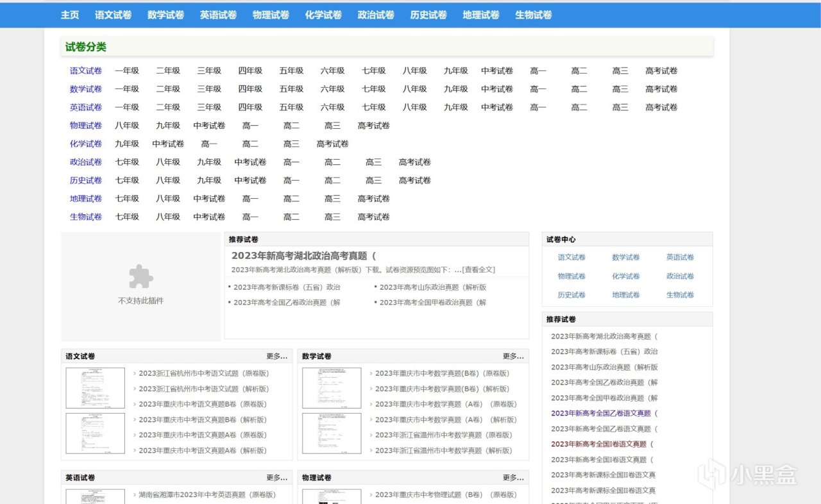Click 政治试卷 in the 试卷中心 sidebar box

coord(680,276)
